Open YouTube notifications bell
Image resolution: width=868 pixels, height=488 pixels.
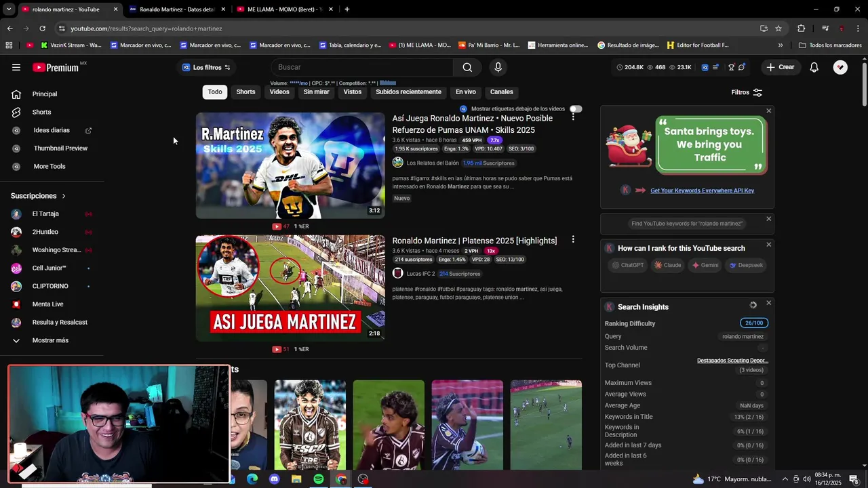pos(814,67)
